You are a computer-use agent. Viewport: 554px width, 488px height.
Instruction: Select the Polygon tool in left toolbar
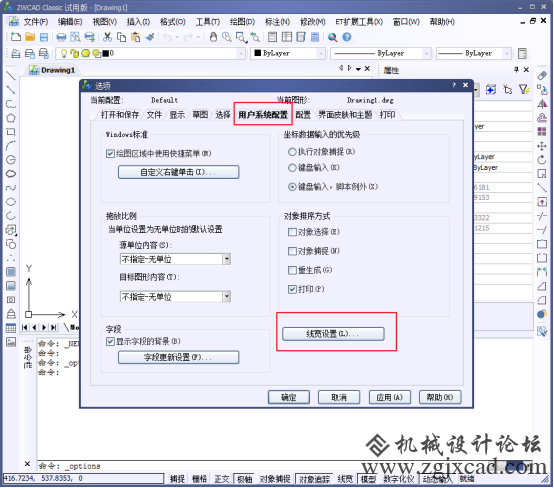[11, 118]
